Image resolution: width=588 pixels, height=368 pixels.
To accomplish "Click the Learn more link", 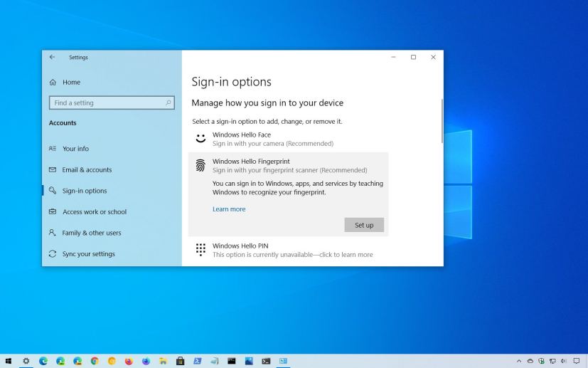I will (229, 209).
